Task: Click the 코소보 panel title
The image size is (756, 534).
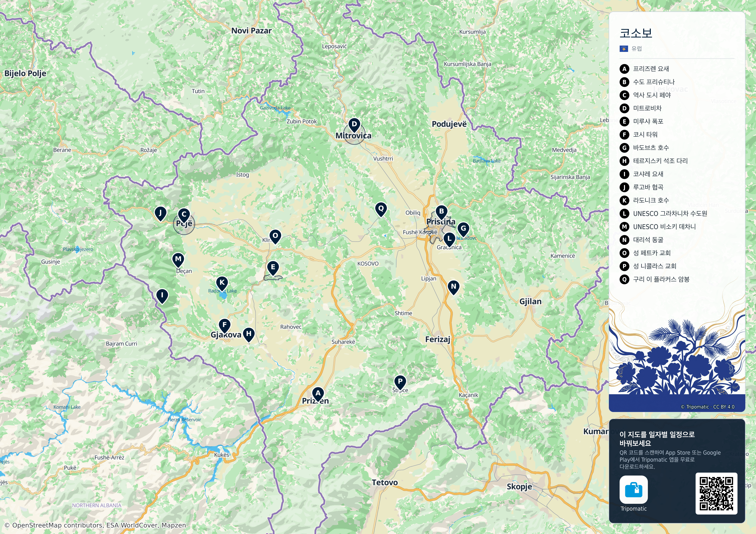Action: coord(636,33)
